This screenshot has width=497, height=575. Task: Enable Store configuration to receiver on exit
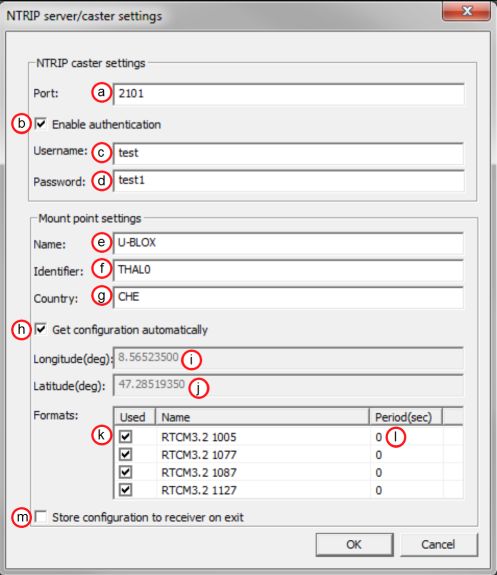41,517
